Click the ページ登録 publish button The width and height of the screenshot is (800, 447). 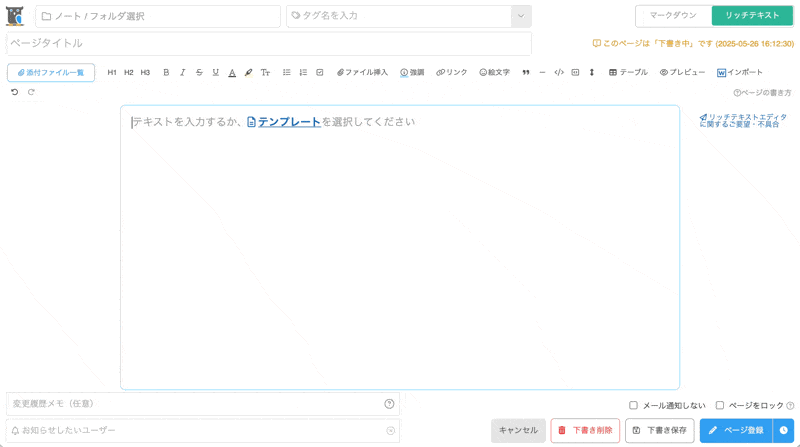(737, 431)
